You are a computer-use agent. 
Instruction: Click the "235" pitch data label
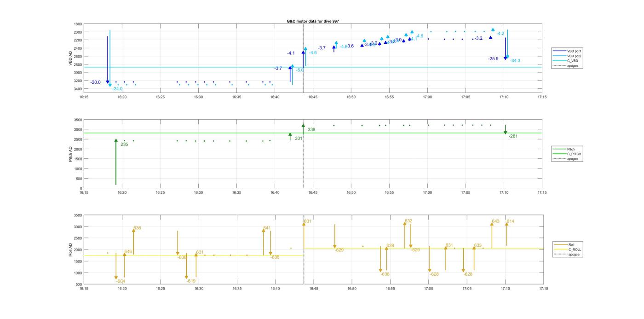(124, 145)
